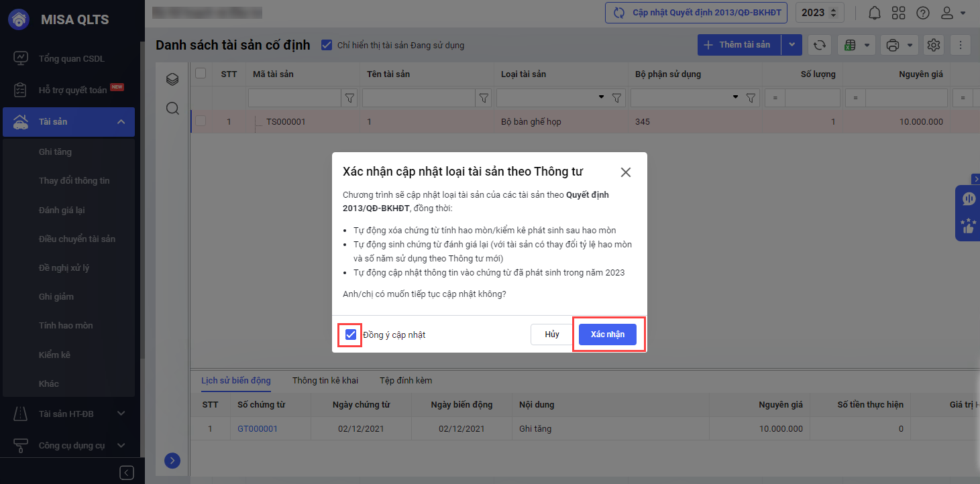Open the Excel export dropdown arrow
Screen dimensions: 980x484
(x=867, y=45)
